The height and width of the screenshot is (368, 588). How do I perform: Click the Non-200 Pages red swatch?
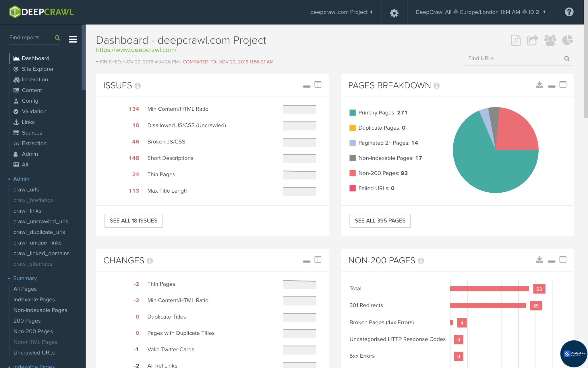click(353, 173)
